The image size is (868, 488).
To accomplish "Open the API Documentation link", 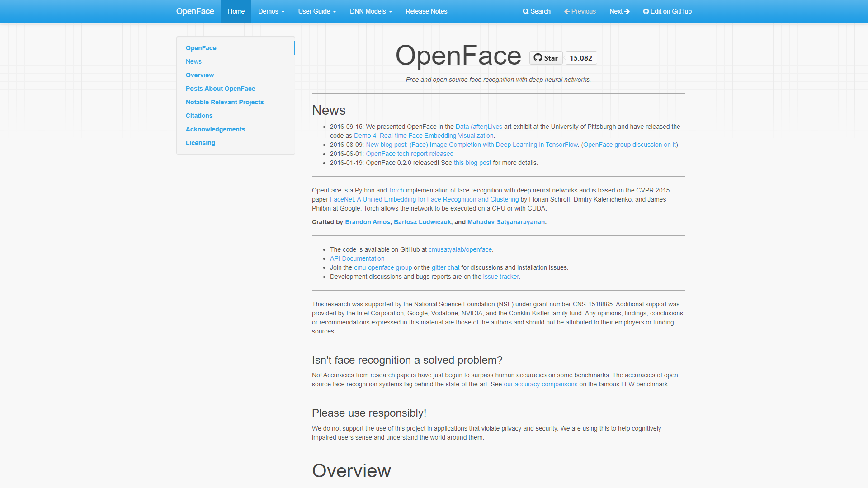I will (357, 258).
